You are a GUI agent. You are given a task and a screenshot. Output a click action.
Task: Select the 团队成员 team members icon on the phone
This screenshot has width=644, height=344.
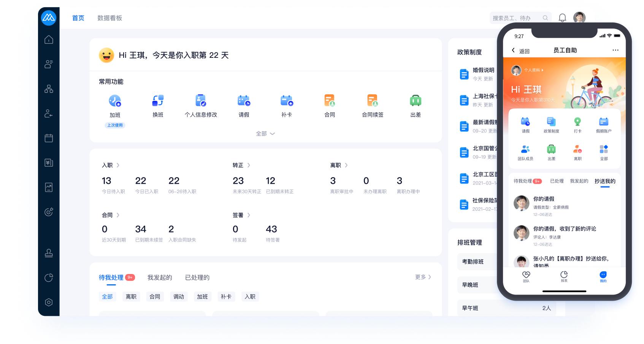(x=526, y=150)
